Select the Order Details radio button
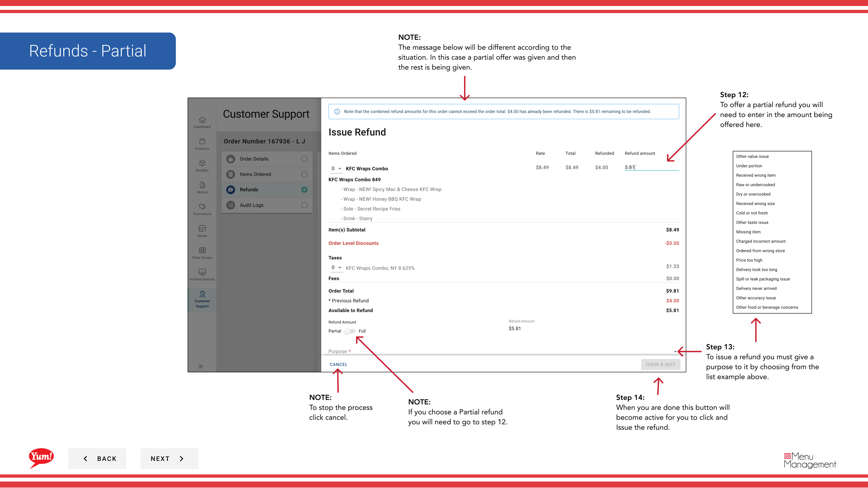Image resolution: width=868 pixels, height=488 pixels. 304,159
